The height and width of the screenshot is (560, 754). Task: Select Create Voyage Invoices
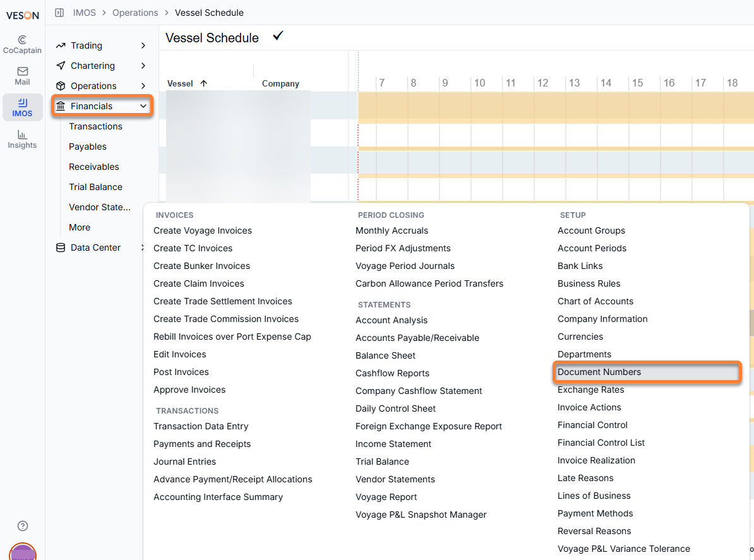point(203,230)
